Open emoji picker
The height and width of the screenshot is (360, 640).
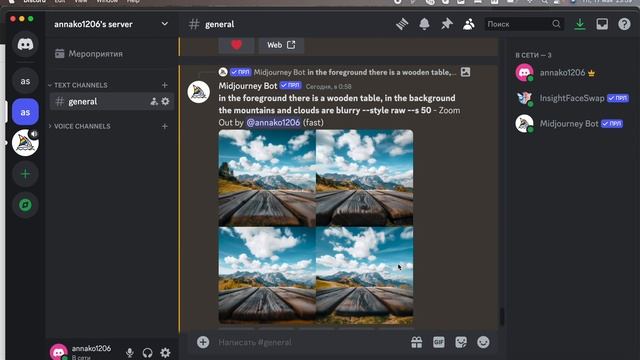(x=483, y=342)
